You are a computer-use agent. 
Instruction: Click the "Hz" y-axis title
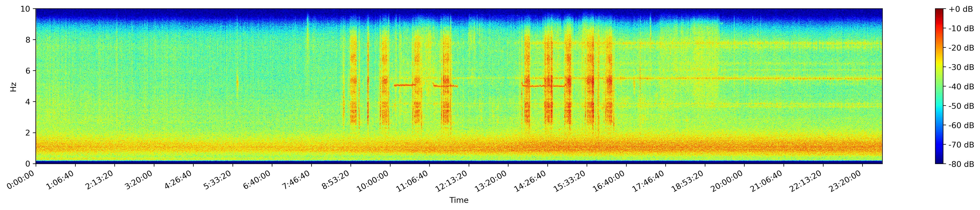pyautogui.click(x=13, y=86)
